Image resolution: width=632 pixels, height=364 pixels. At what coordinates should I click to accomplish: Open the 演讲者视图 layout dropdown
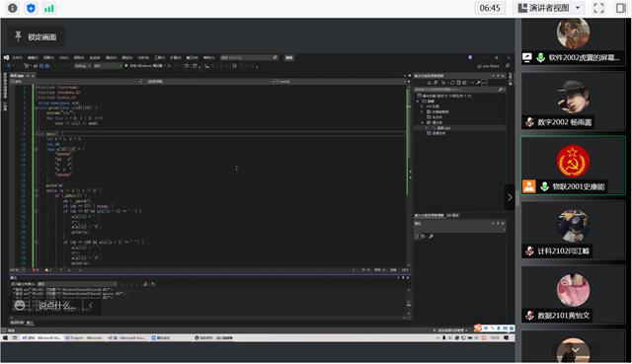tap(549, 8)
